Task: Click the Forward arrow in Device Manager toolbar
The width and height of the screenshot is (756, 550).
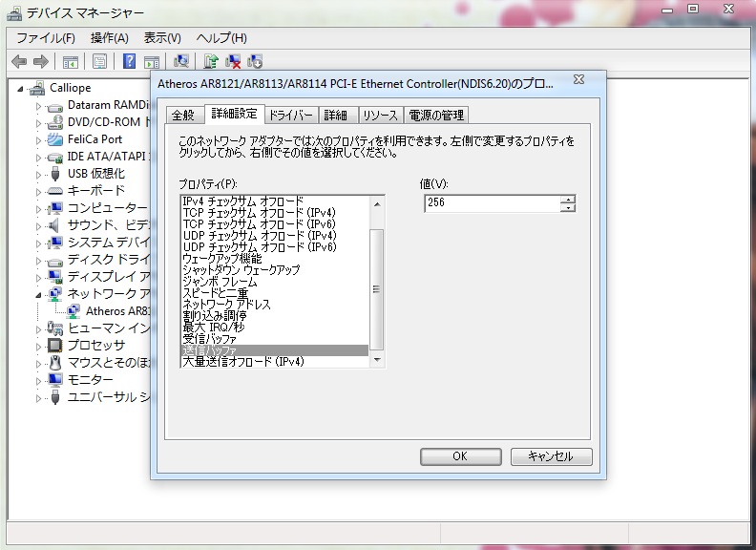Action: click(x=41, y=61)
